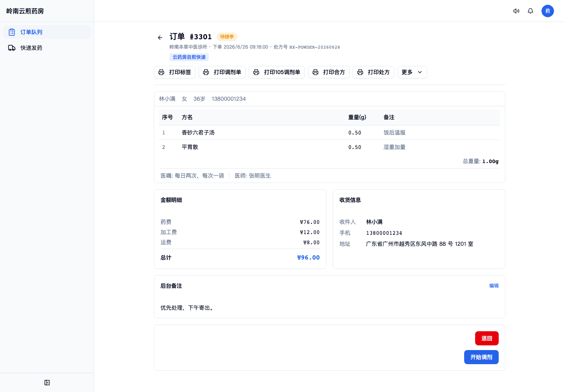Click the 总重量 1.00g value

tap(490, 161)
